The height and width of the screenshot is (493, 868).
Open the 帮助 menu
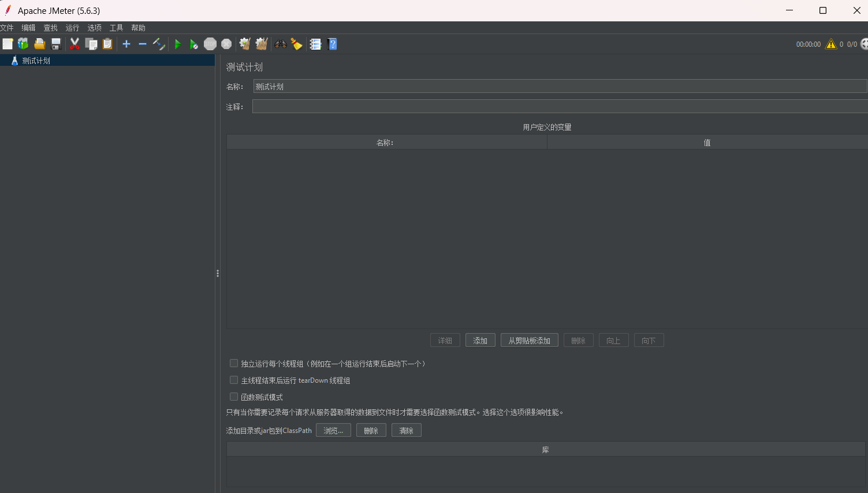click(x=138, y=28)
